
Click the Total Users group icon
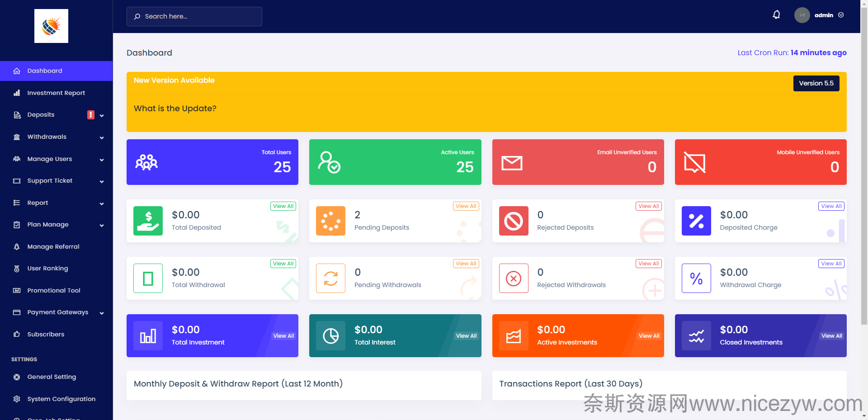pyautogui.click(x=146, y=162)
